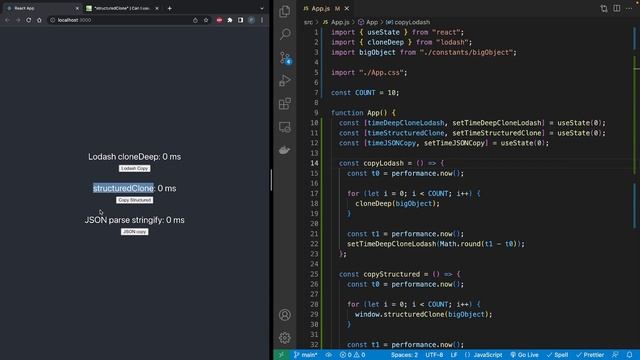640x360 pixels.
Task: Switch to the React App browser tab
Action: 41,8
